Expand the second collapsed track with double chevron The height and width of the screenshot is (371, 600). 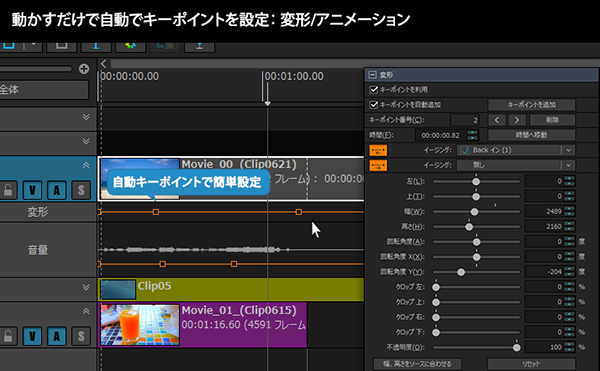pyautogui.click(x=86, y=142)
